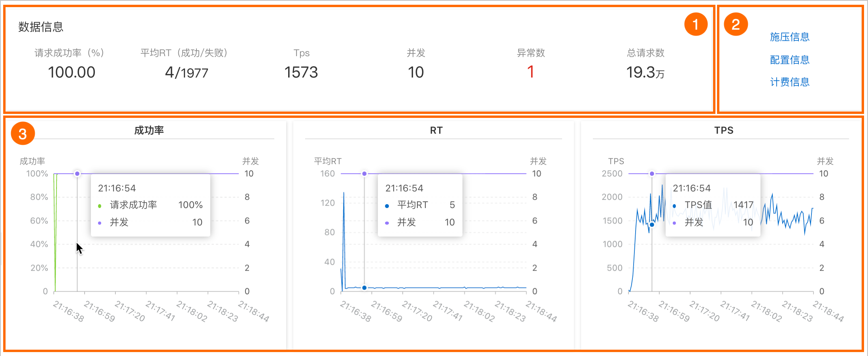Screen dimensions: 868x356
Task: Click 平均RT 5 row in the RT tooltip
Action: pyautogui.click(x=420, y=205)
